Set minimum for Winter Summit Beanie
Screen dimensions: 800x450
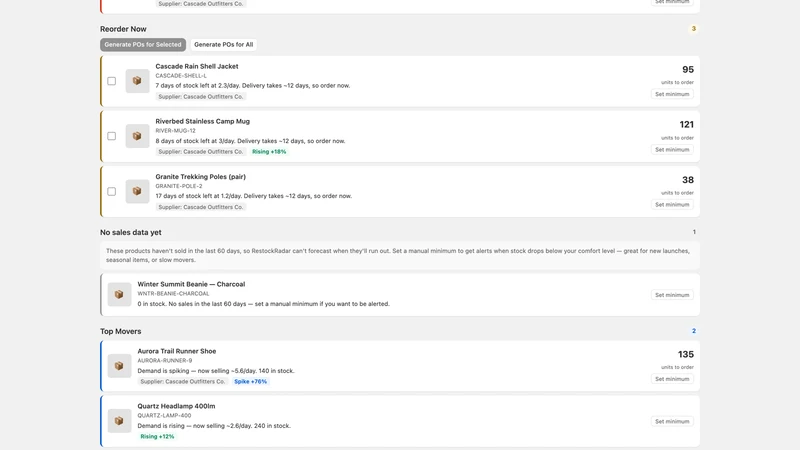[672, 295]
